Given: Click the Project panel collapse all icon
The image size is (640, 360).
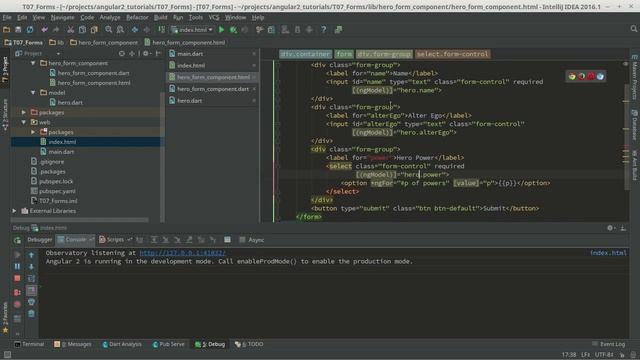Looking at the screenshot, I should 132,53.
